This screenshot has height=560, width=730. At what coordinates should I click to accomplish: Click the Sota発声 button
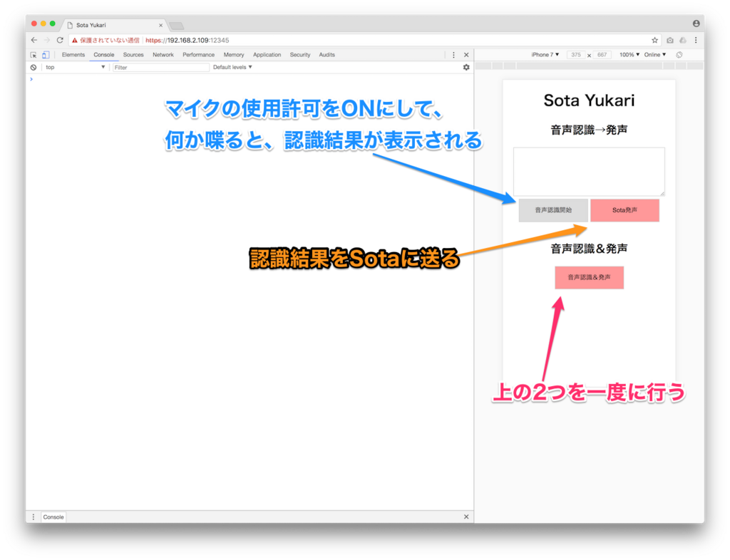[x=624, y=210]
